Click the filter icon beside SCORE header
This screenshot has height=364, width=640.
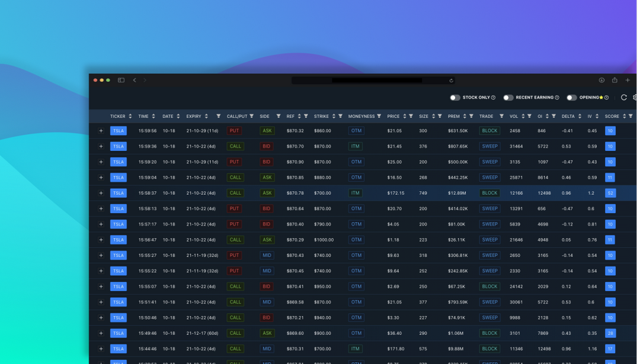tap(630, 116)
